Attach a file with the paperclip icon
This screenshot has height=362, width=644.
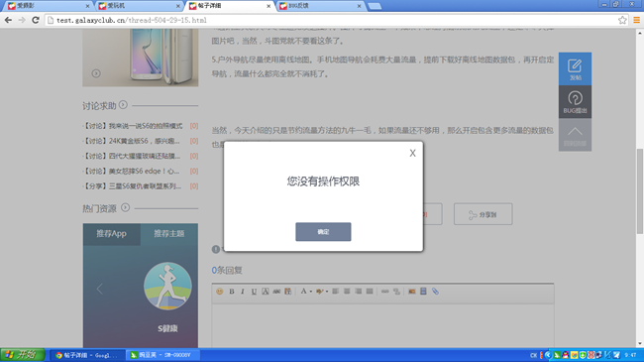435,292
